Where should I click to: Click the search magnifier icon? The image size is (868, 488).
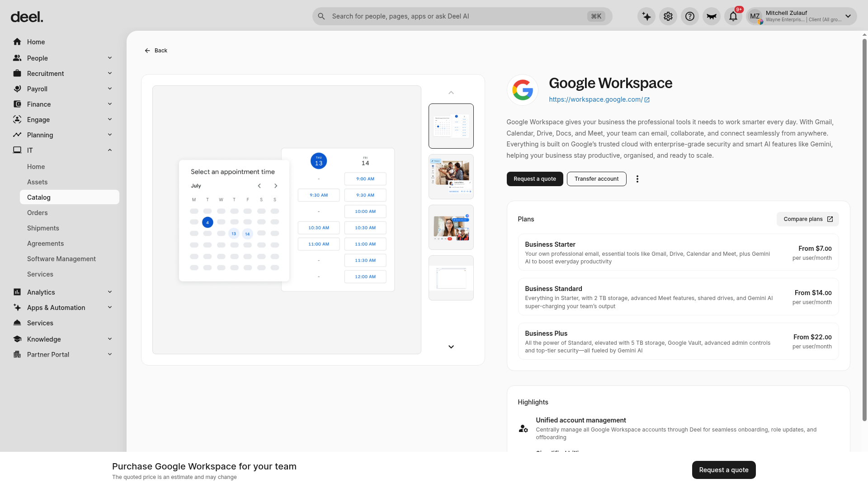click(321, 16)
